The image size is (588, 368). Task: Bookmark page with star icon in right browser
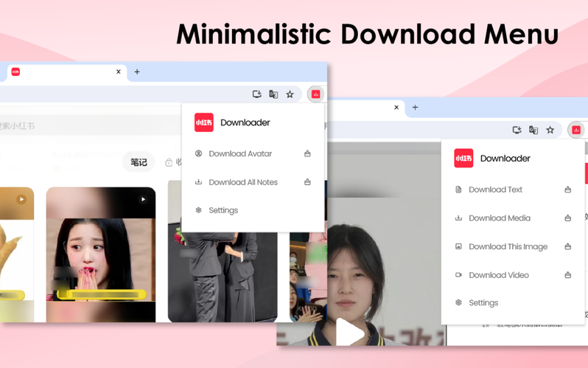pos(550,130)
